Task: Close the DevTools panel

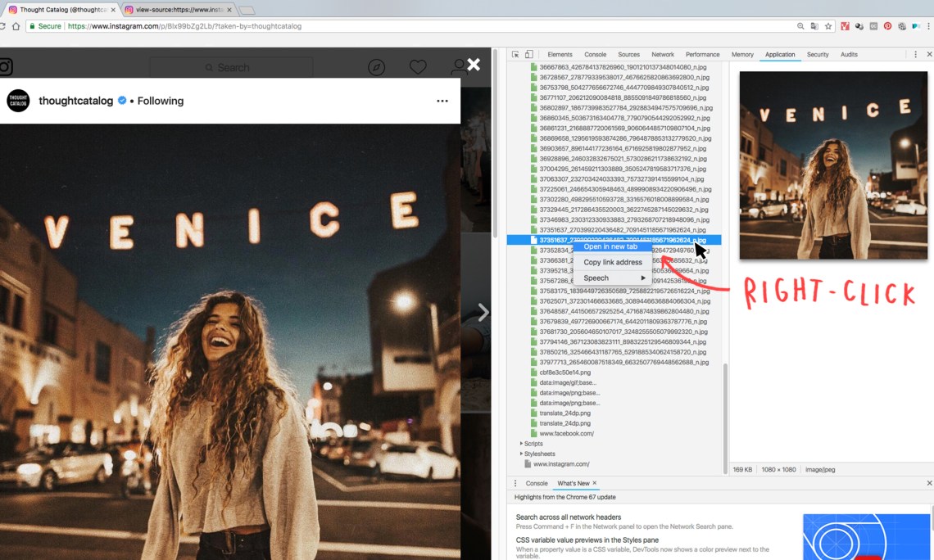Action: coord(928,54)
